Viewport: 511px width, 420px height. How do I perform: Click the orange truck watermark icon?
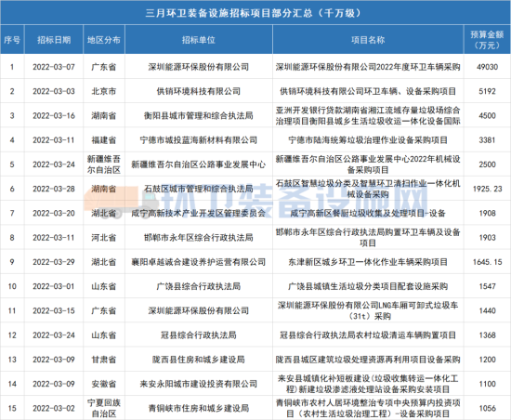point(116,202)
